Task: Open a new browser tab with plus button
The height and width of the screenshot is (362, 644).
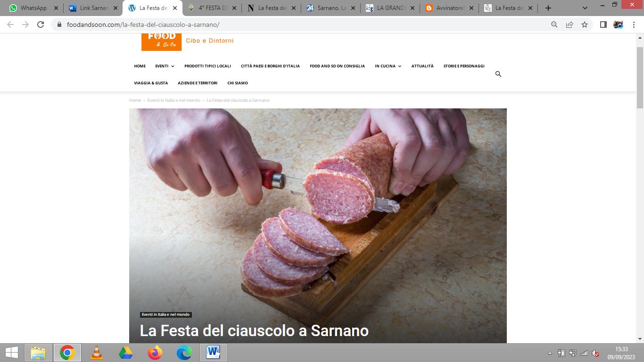Action: click(548, 8)
